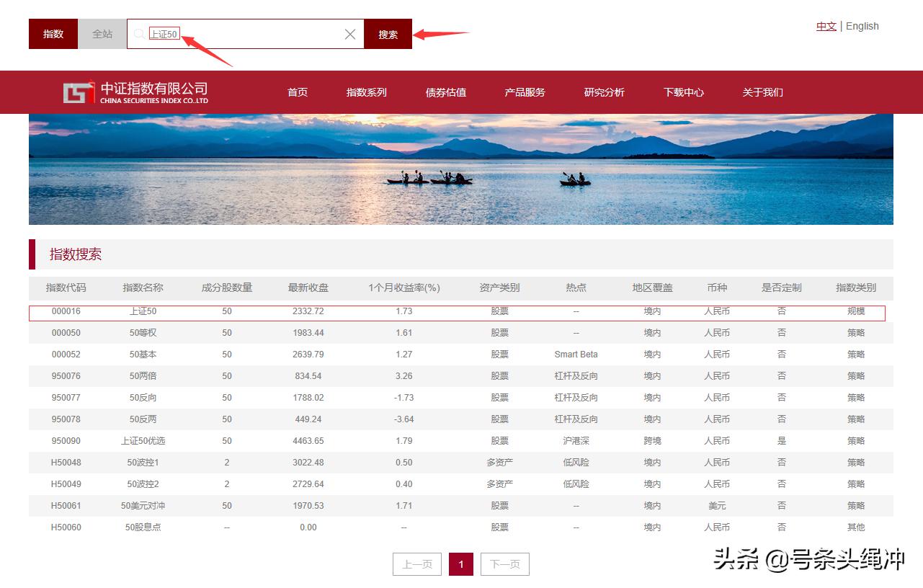Open the 关于我们 navigation menu

[x=762, y=92]
